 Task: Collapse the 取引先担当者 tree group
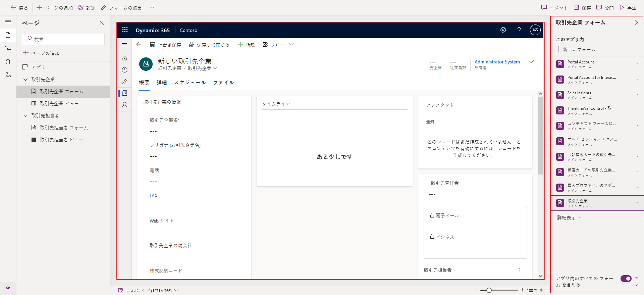pyautogui.click(x=25, y=116)
